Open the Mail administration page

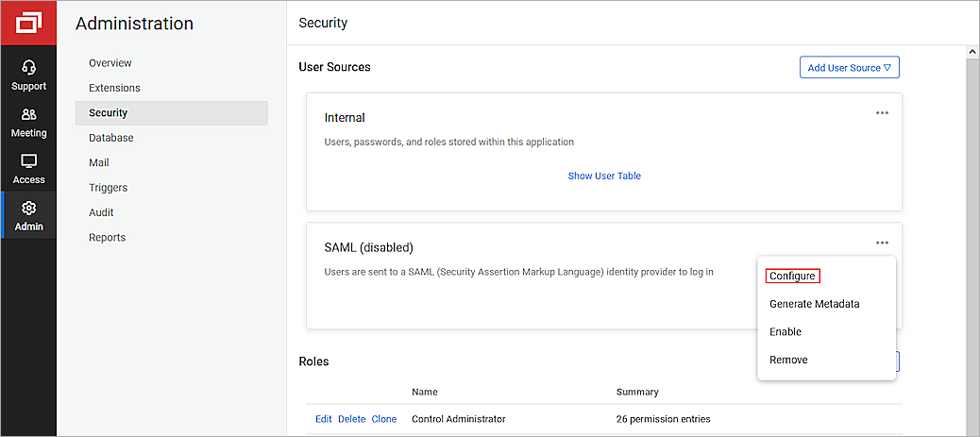point(99,162)
